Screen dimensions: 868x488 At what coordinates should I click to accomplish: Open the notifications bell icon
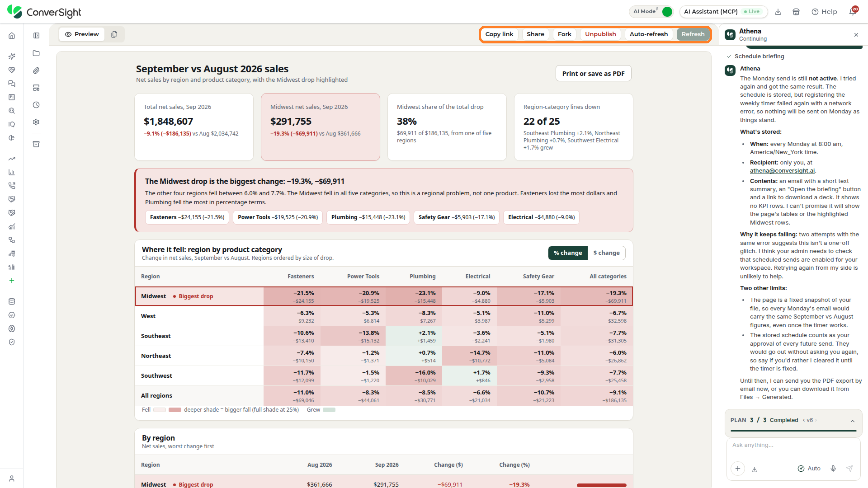(x=853, y=12)
